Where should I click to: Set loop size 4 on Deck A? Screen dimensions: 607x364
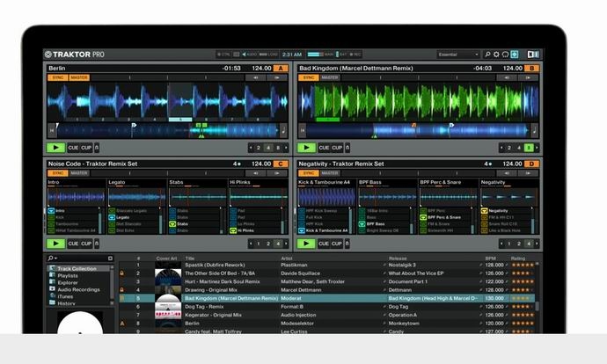(x=268, y=148)
